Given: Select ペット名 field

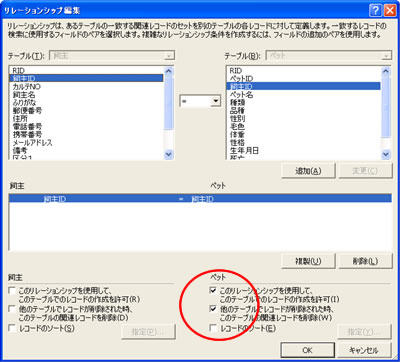Looking at the screenshot, I should (x=304, y=95).
